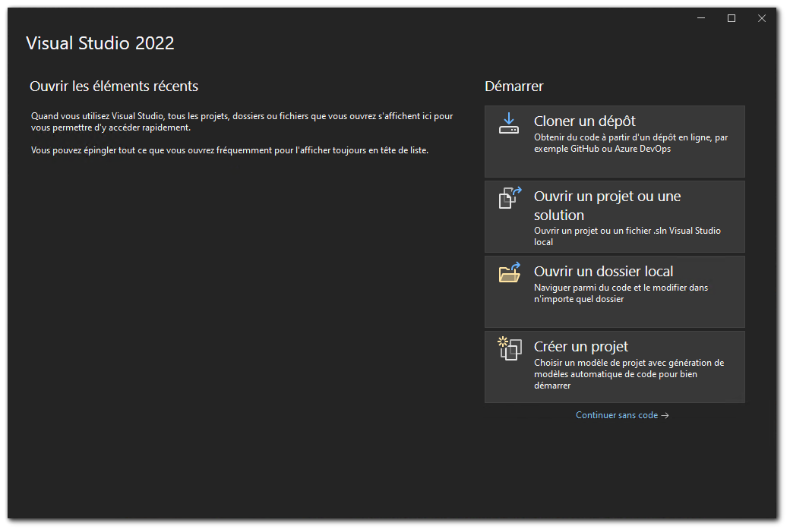Image resolution: width=790 pixels, height=532 pixels.
Task: Follow the 'Continuer sans code' link
Action: point(622,415)
